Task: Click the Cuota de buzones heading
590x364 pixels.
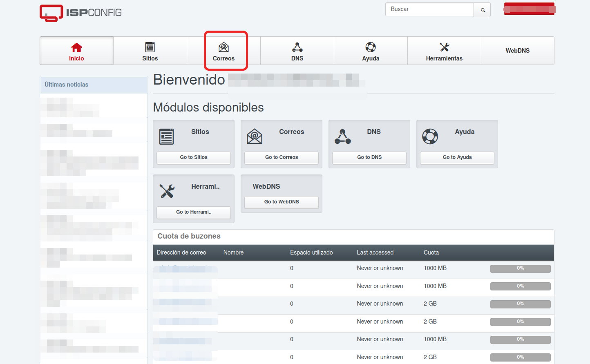Action: (x=189, y=236)
